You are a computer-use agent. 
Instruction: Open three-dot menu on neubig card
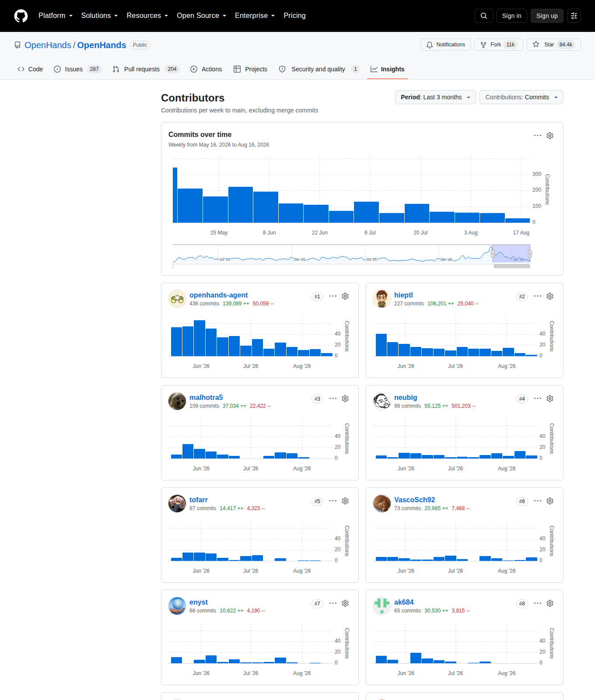(538, 399)
